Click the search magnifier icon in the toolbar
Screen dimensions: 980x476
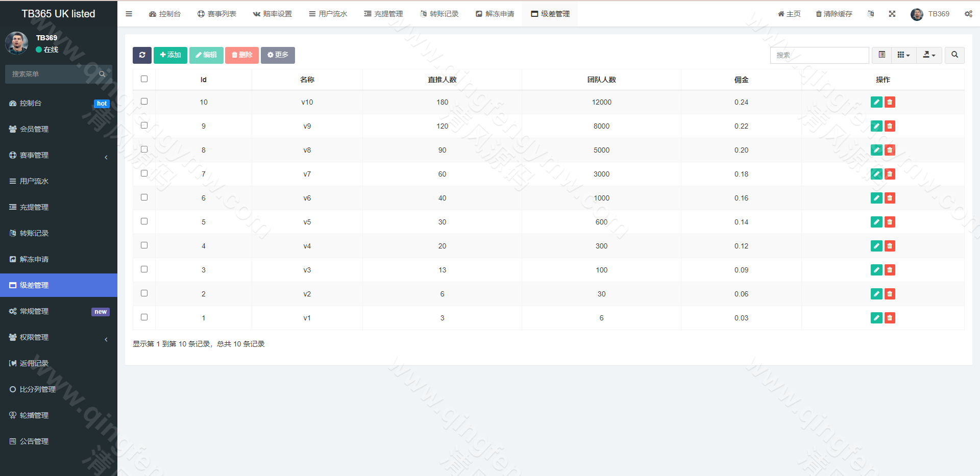[954, 55]
